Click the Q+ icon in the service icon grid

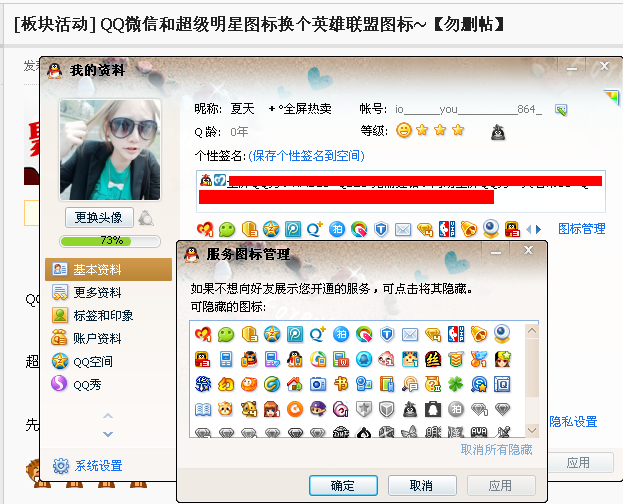tap(317, 334)
